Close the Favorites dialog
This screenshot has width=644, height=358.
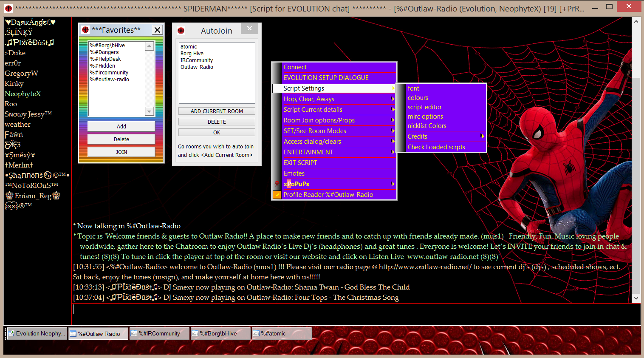pos(157,30)
